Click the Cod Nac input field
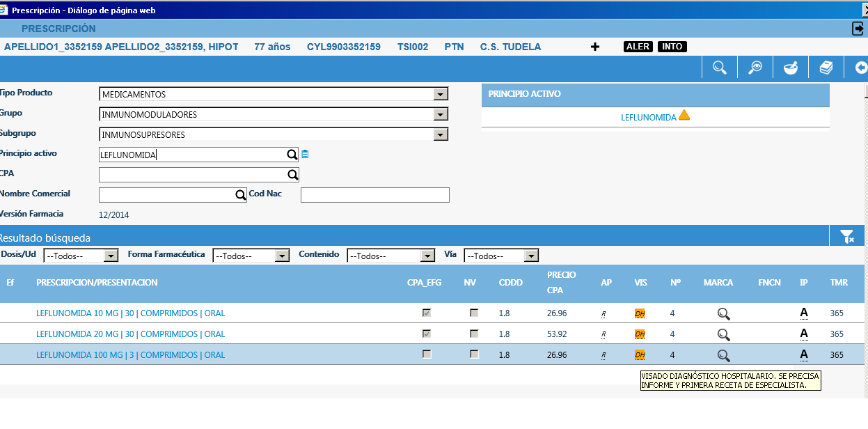 (x=374, y=195)
